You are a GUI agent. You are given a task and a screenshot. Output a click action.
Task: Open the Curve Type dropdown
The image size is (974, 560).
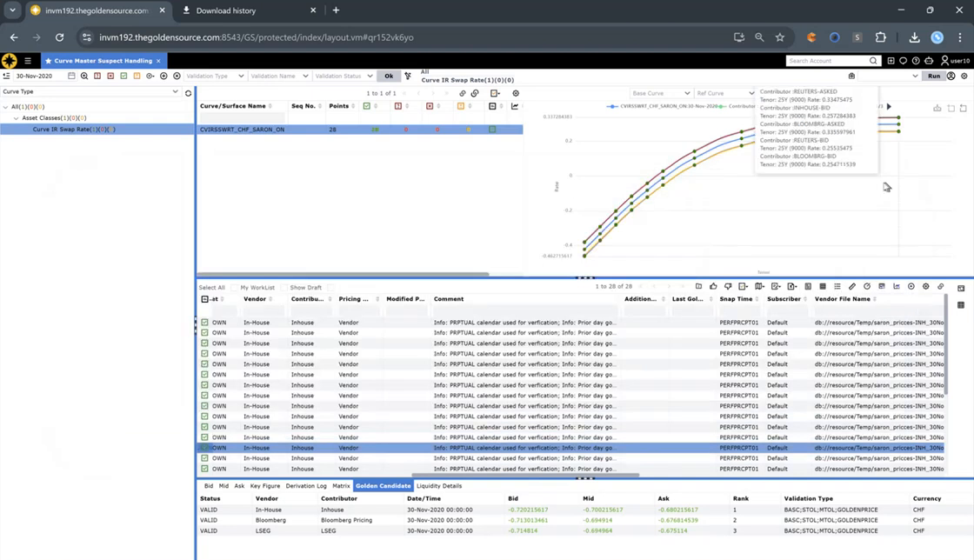(x=90, y=92)
